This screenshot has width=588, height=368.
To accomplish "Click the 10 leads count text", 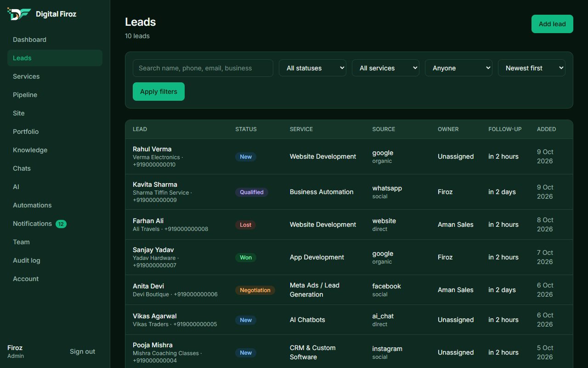I will 137,36.
